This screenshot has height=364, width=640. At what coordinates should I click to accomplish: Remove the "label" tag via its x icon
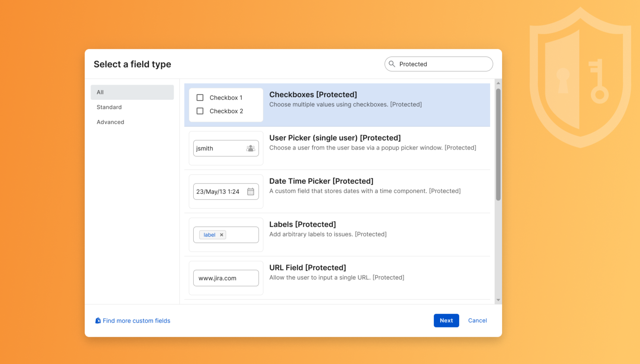(x=222, y=235)
